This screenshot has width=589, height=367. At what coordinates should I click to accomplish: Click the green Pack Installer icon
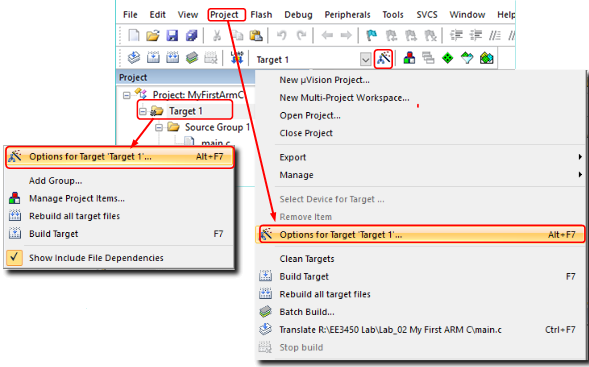click(x=448, y=58)
